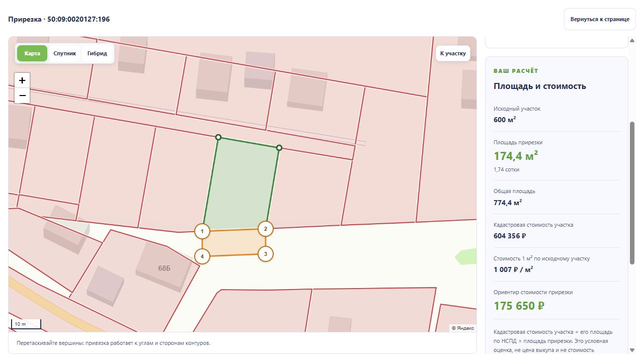Click the 174,4 м² added area value

516,156
